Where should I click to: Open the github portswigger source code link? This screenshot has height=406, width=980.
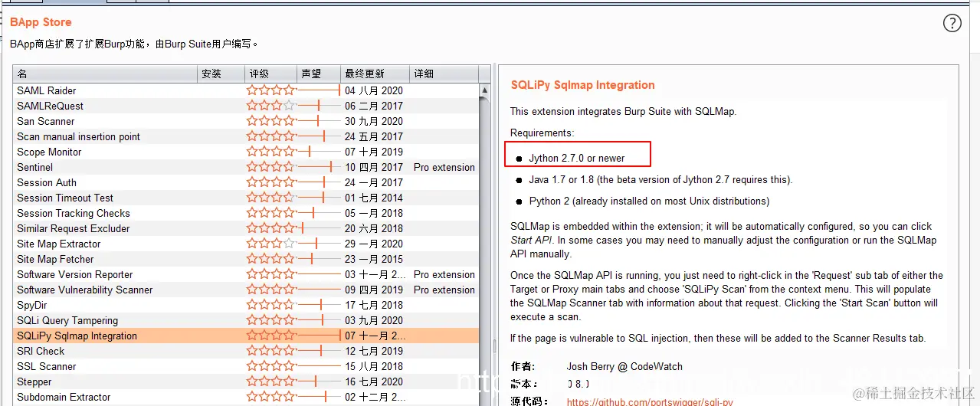650,401
